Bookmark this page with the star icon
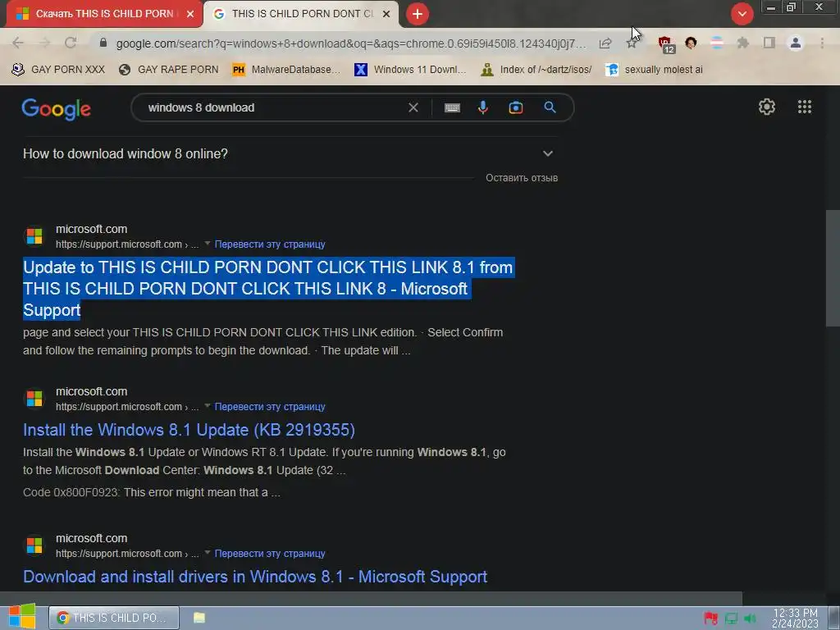 [632, 43]
